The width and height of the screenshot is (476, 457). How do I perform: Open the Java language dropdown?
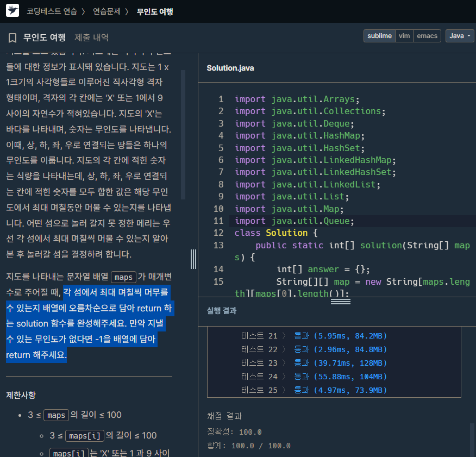pos(459,36)
